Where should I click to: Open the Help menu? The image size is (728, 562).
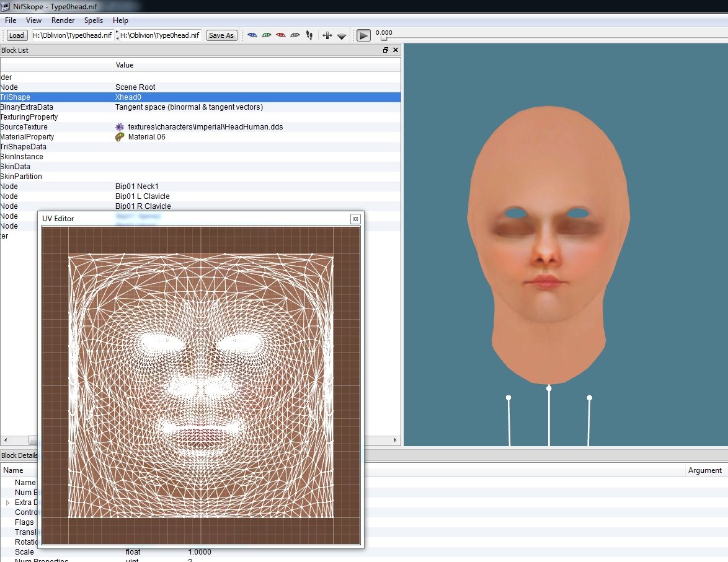[x=120, y=20]
